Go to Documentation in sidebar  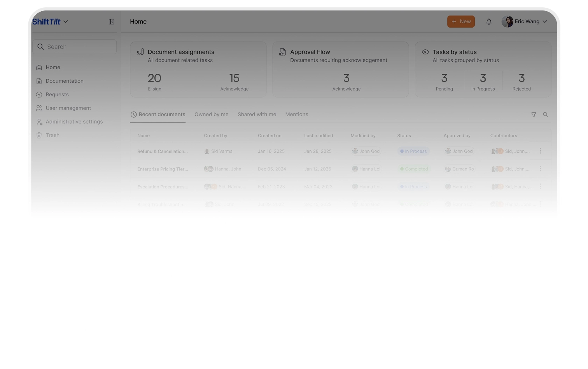[64, 81]
